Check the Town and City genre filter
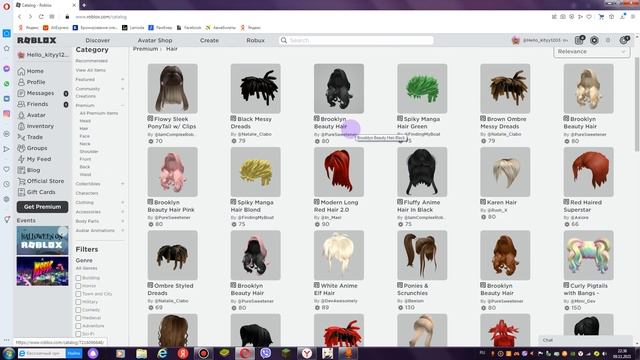The image size is (640, 360). pos(78,294)
